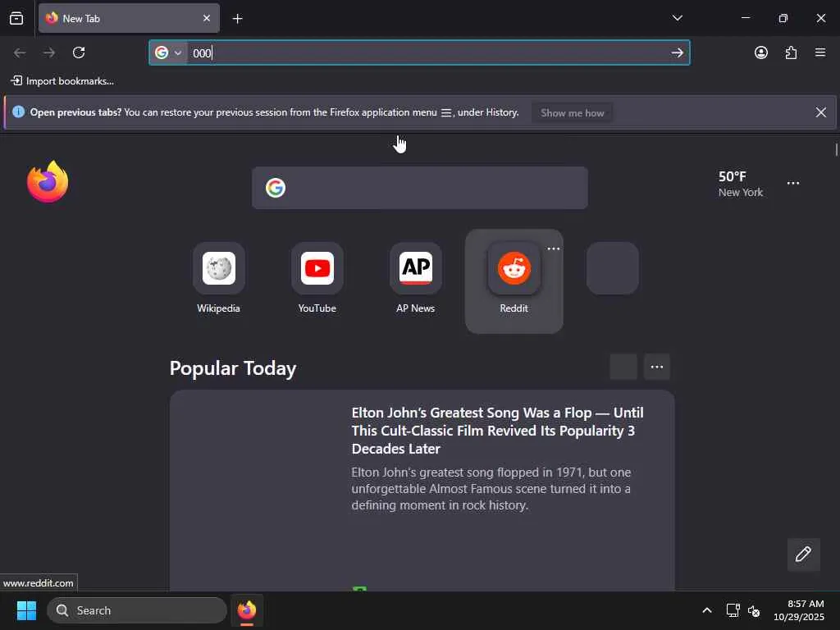
Task: Customize the new tab page with the pencil icon
Action: (803, 554)
